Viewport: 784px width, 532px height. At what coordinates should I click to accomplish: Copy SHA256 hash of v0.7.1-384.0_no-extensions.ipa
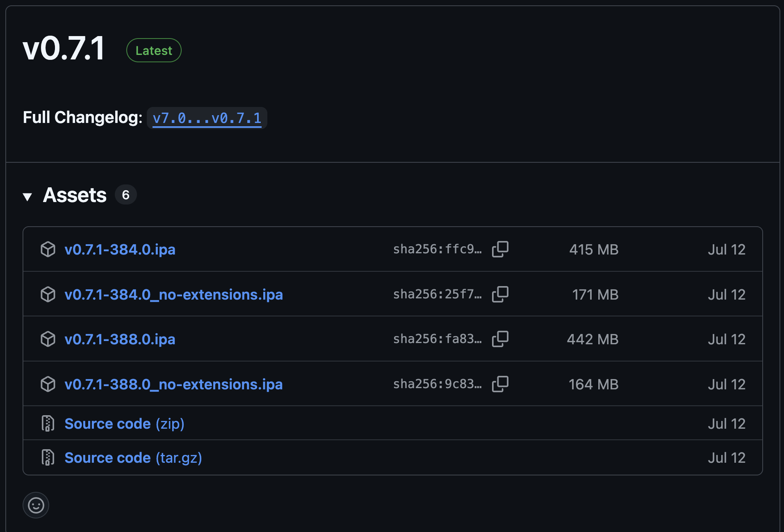(500, 294)
